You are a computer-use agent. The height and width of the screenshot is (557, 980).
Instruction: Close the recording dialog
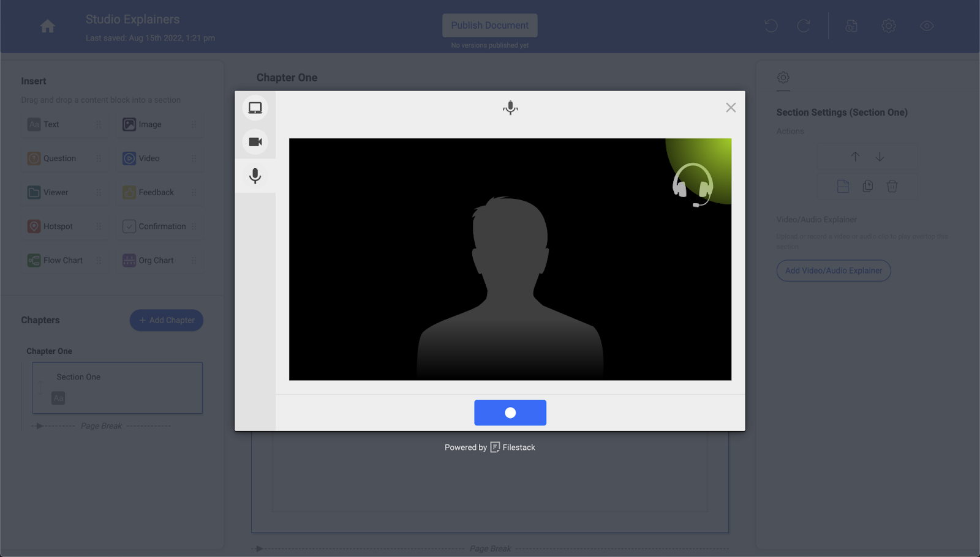(731, 108)
